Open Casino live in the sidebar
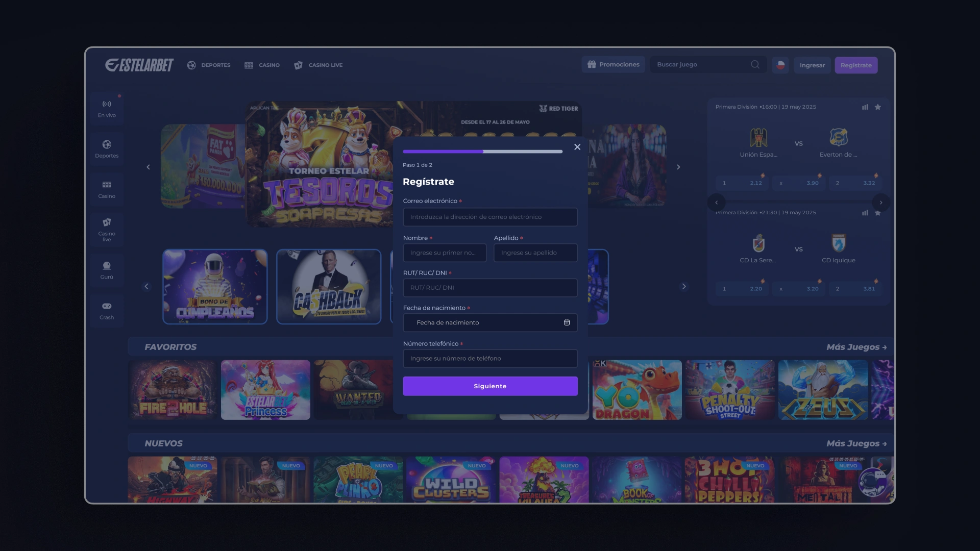Screen dimensions: 980x551 107,230
